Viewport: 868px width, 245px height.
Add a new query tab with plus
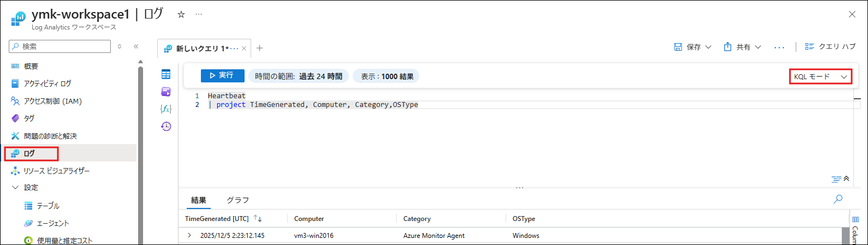(x=260, y=48)
